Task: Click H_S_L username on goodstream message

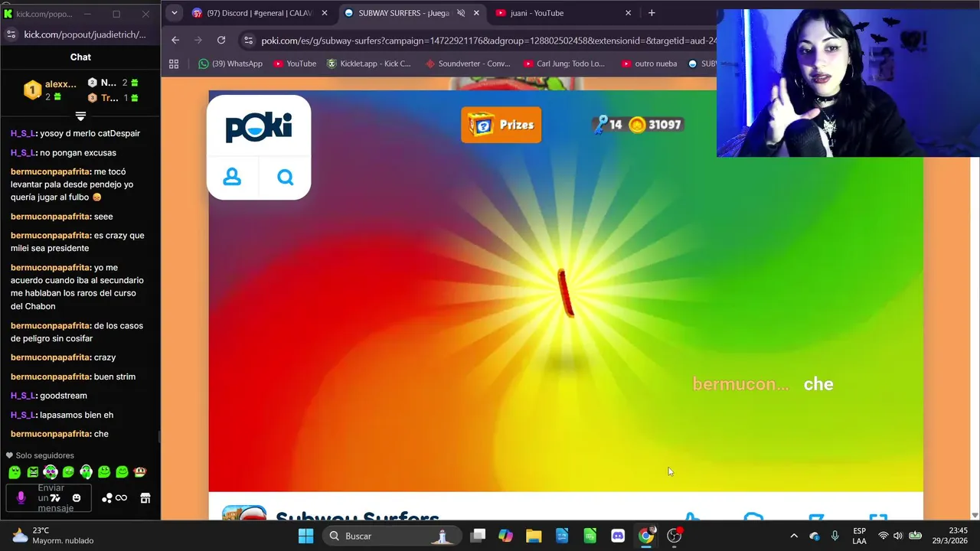Action: point(23,396)
